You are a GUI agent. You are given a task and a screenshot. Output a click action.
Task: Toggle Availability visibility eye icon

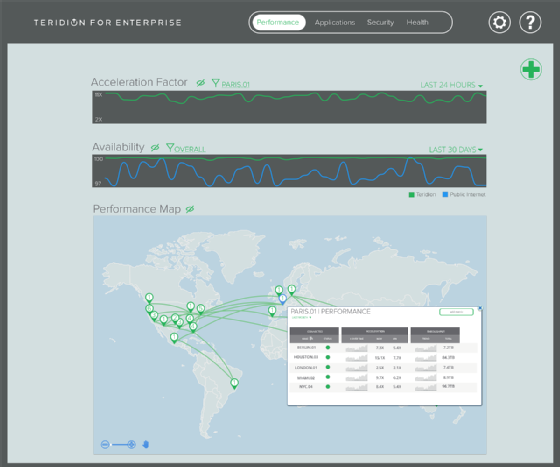coord(155,147)
